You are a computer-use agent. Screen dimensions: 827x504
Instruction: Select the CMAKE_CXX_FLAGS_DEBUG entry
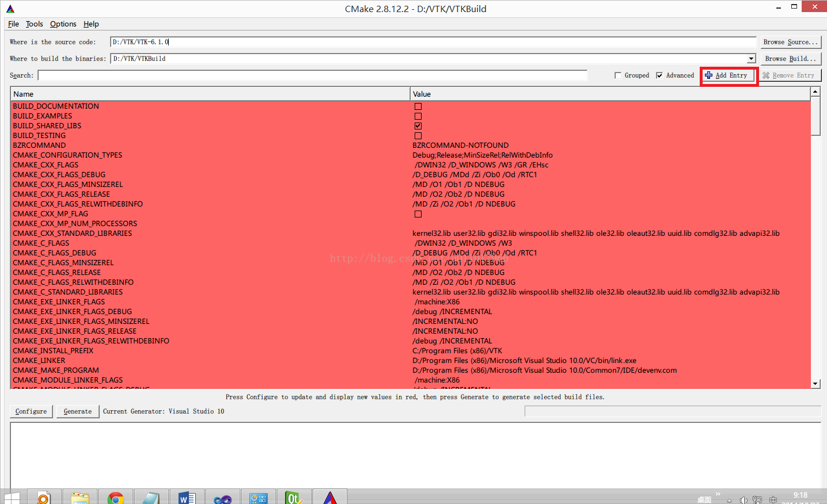(x=59, y=175)
